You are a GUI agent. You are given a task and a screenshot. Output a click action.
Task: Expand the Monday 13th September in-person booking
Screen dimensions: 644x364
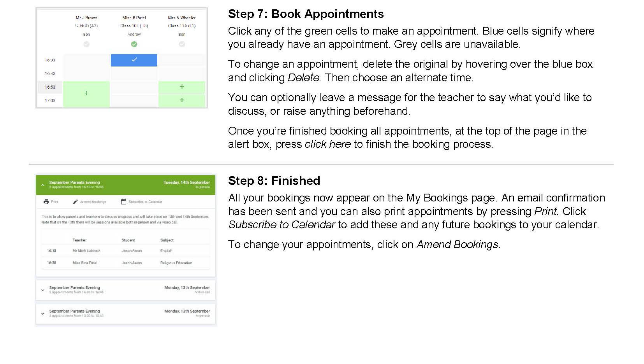pos(43,313)
